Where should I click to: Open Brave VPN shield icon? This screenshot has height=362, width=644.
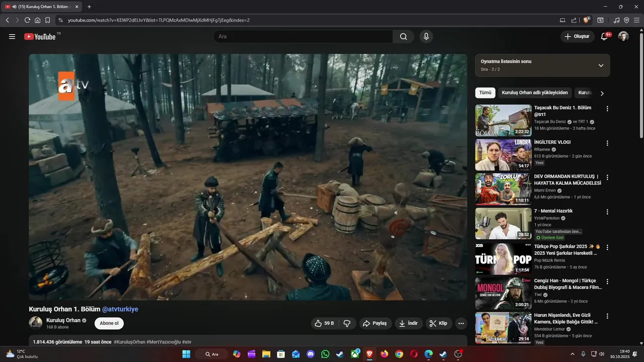(x=626, y=20)
